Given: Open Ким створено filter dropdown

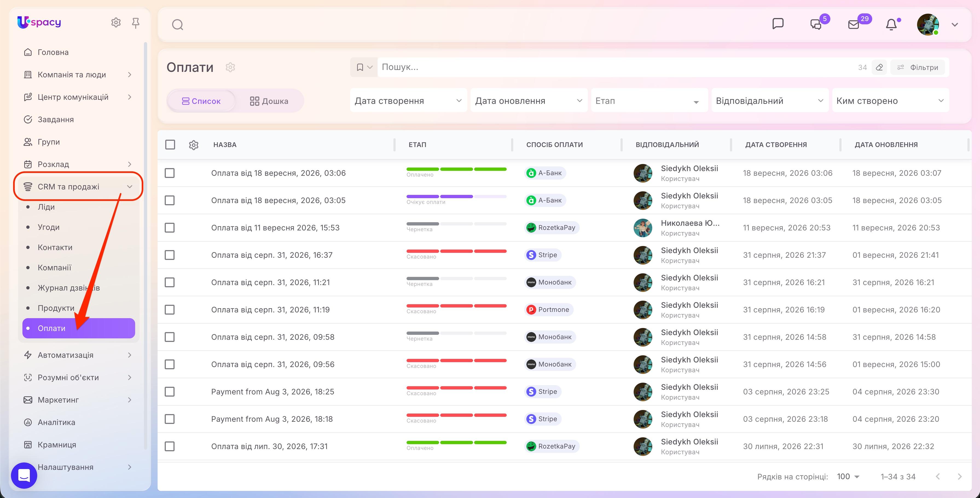Looking at the screenshot, I should (x=890, y=101).
